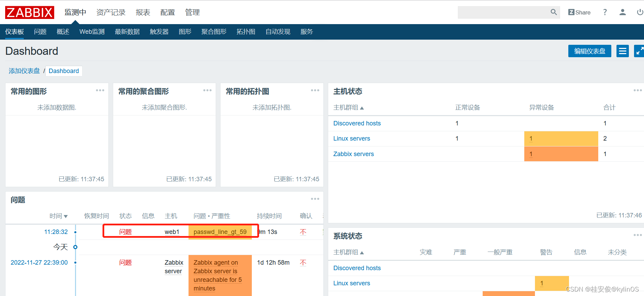
Task: Click the 编辑仪表盘 button
Action: point(590,51)
